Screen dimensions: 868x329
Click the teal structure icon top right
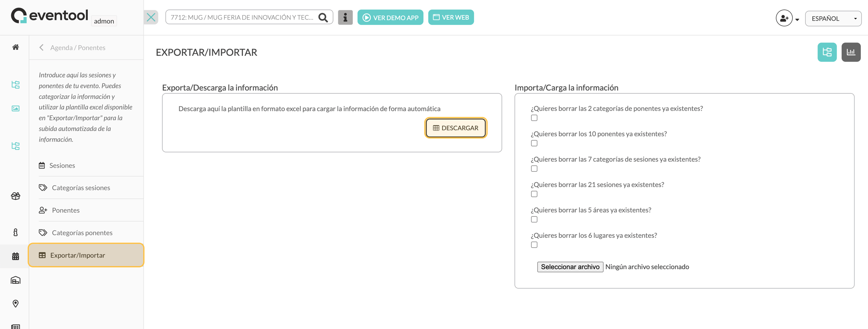click(827, 52)
